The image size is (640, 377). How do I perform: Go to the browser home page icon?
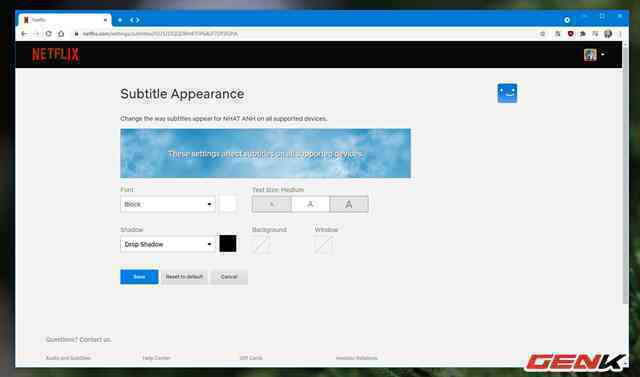coord(61,34)
